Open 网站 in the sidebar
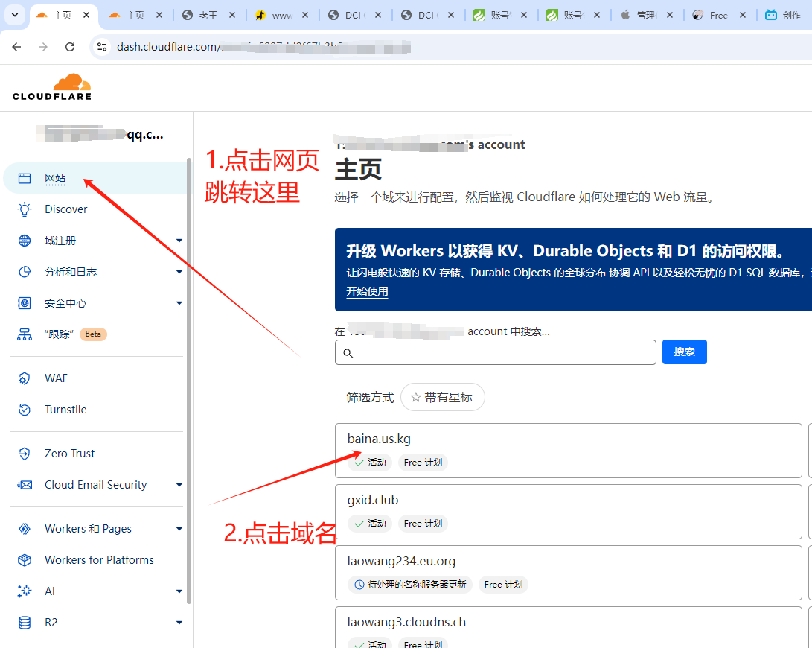This screenshot has height=648, width=812. pyautogui.click(x=55, y=178)
